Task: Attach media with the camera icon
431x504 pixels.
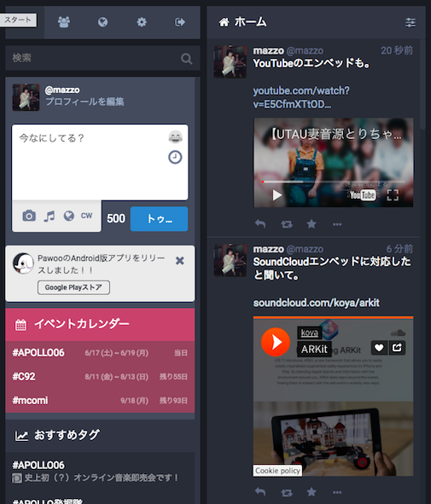Action: [29, 216]
